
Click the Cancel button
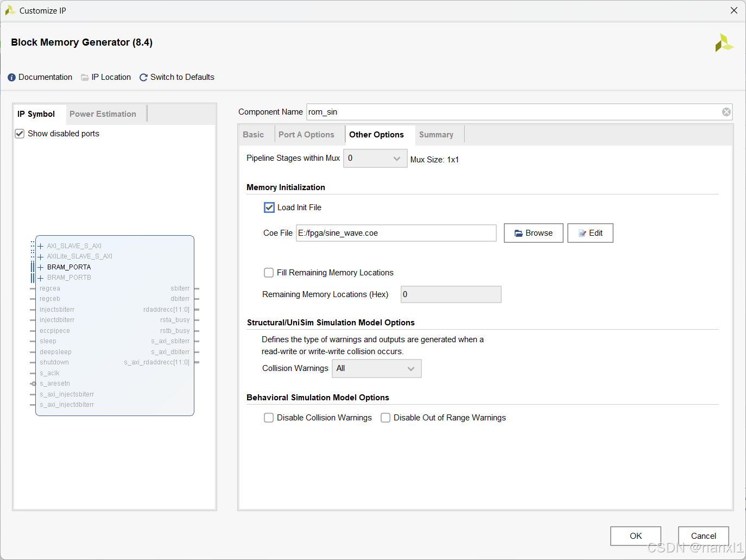pos(704,536)
